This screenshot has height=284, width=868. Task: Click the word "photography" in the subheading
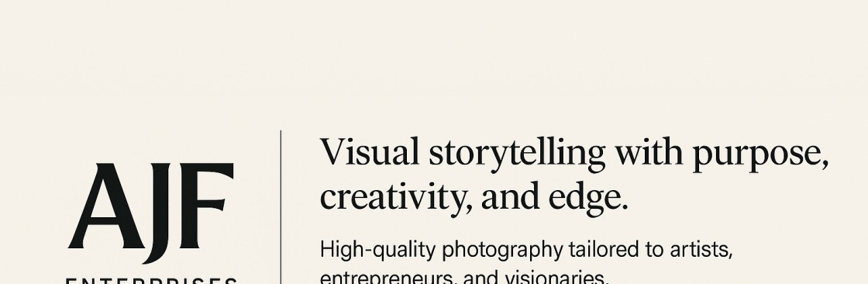pos(502,251)
